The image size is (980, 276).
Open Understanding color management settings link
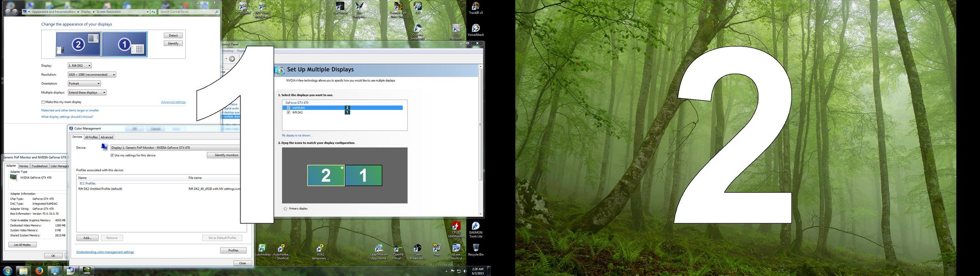point(105,252)
